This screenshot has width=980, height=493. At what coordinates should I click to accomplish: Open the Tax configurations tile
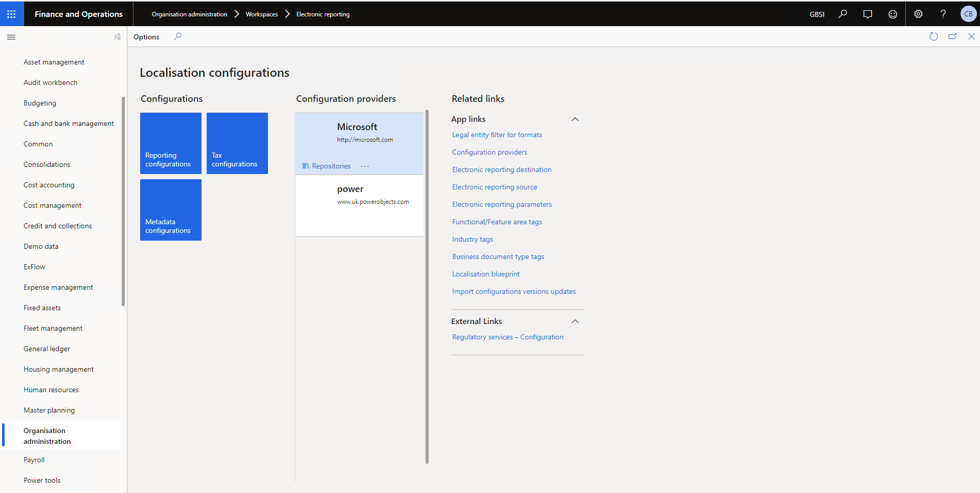237,143
